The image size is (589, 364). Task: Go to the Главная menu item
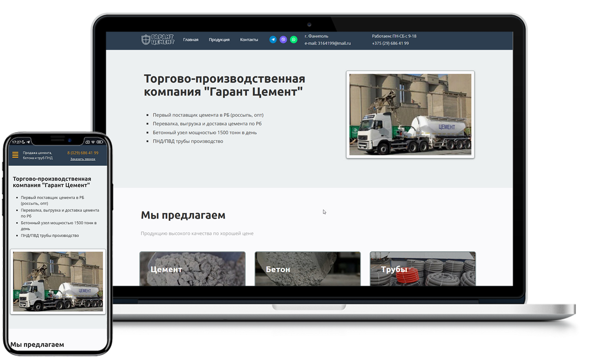(x=191, y=40)
